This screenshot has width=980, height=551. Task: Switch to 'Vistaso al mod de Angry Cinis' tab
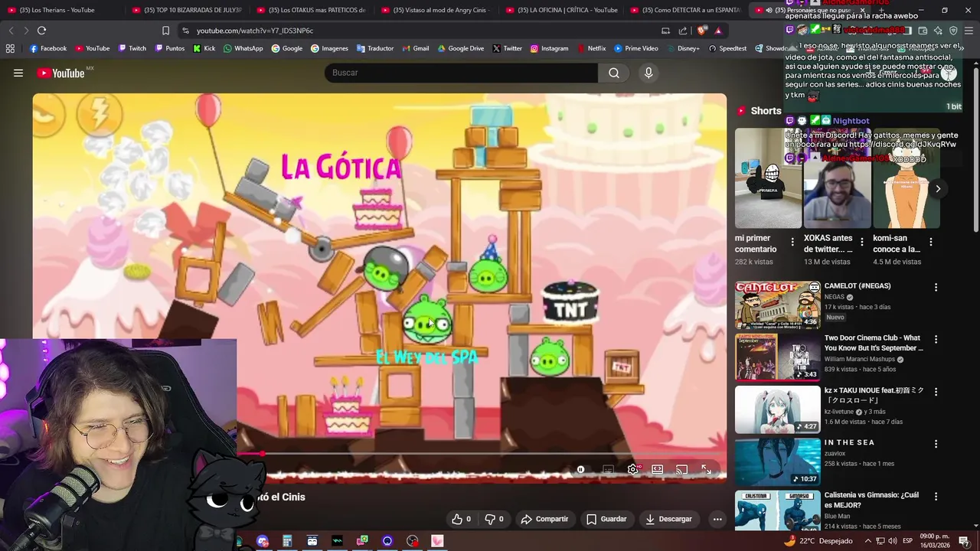point(436,10)
